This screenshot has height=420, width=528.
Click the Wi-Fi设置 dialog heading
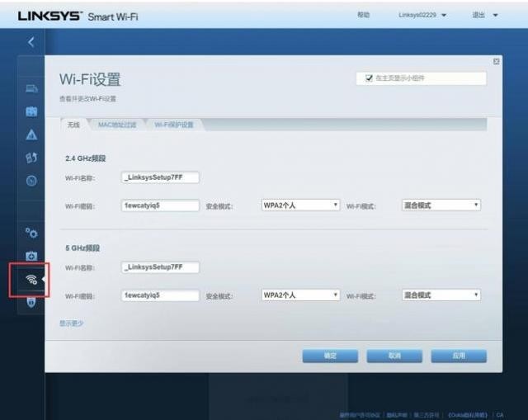click(x=90, y=79)
